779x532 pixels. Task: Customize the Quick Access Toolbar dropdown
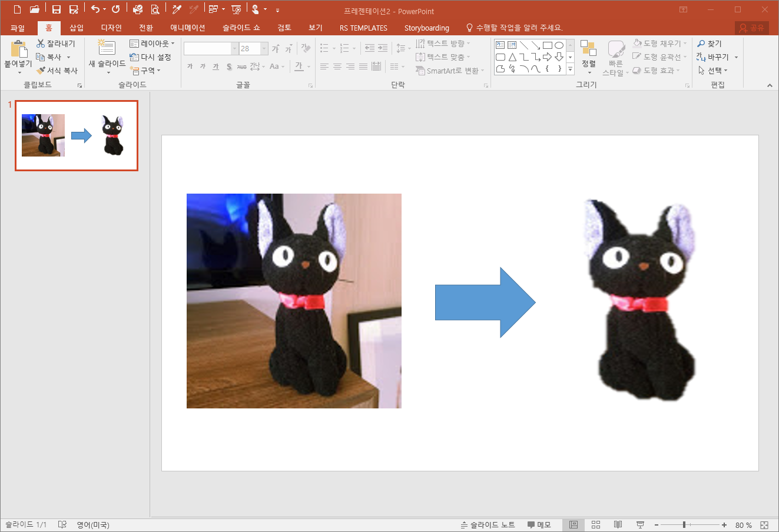277,10
